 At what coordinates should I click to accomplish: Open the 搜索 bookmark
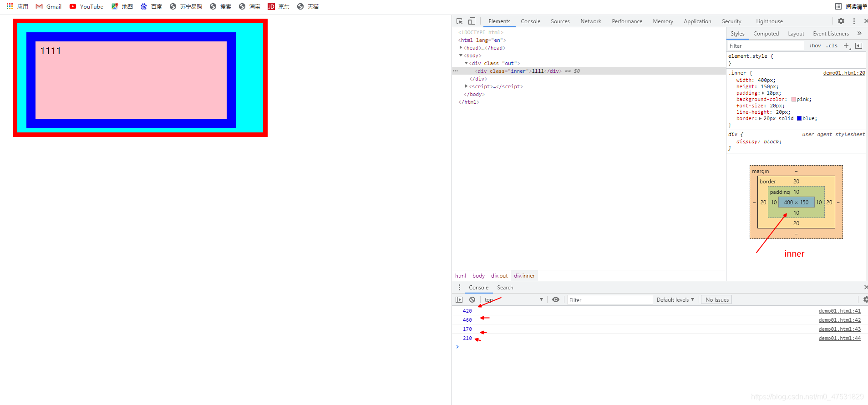220,6
